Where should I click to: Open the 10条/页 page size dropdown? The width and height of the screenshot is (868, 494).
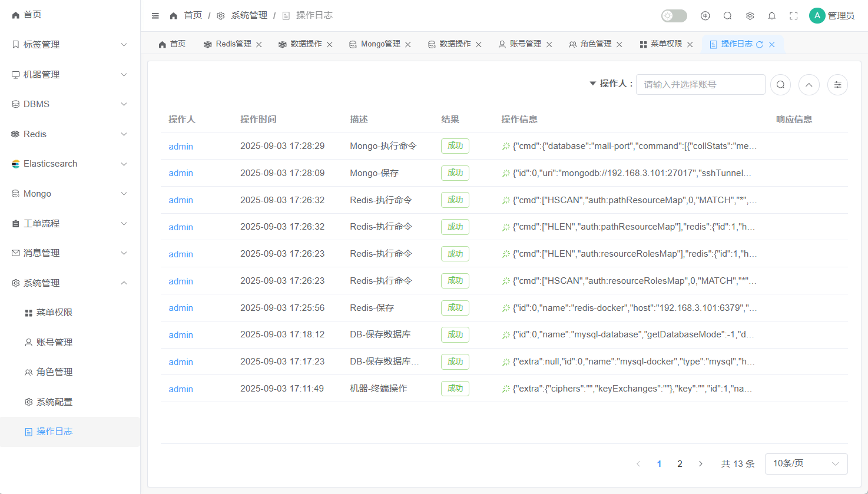tap(806, 464)
